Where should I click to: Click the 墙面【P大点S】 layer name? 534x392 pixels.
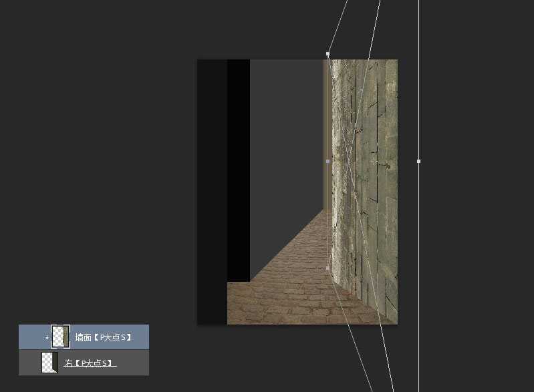102,338
